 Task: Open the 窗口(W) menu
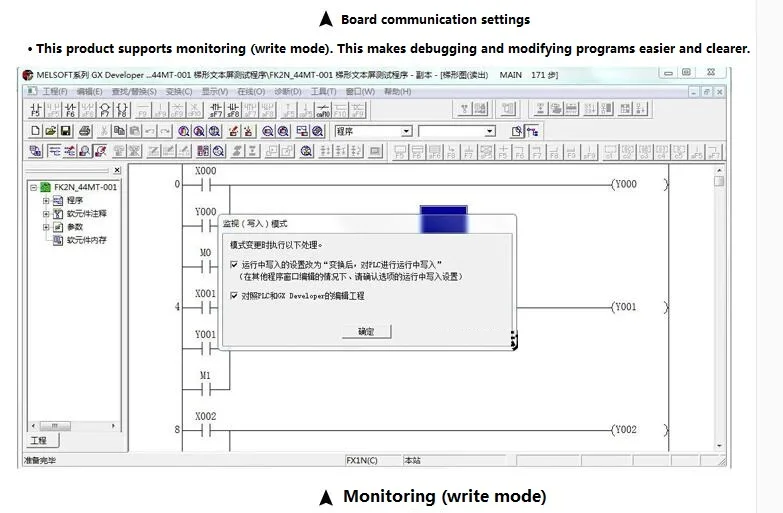(360, 91)
